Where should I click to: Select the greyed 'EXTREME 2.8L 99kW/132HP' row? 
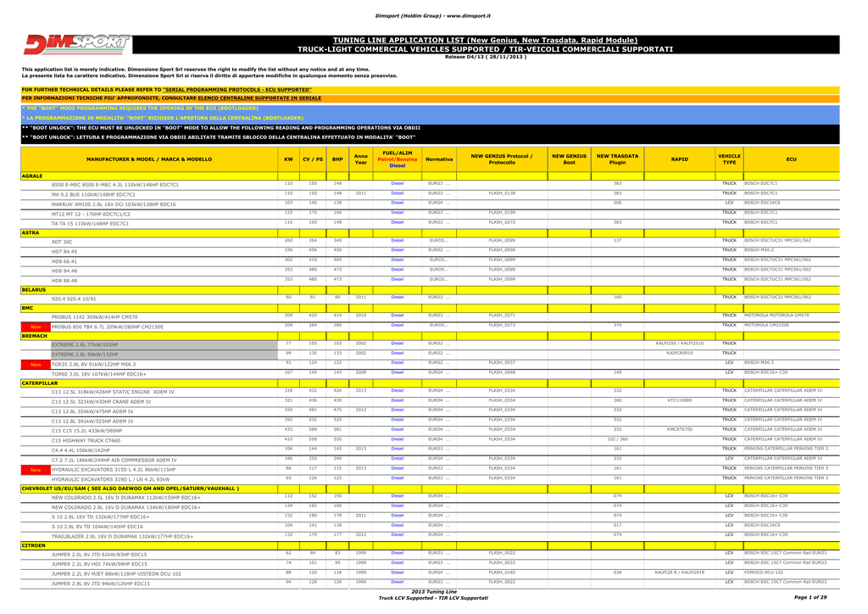pos(430,354)
